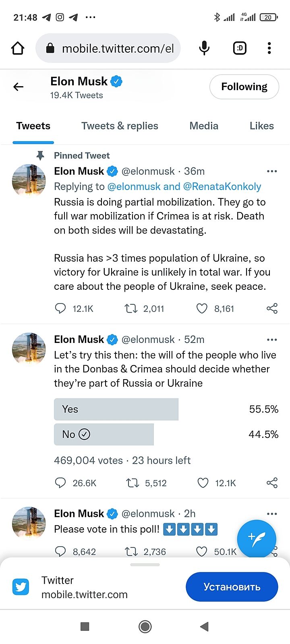Viewport: 290px width, 644px height.
Task: Like the pinned mobilization tweet
Action: pyautogui.click(x=202, y=309)
